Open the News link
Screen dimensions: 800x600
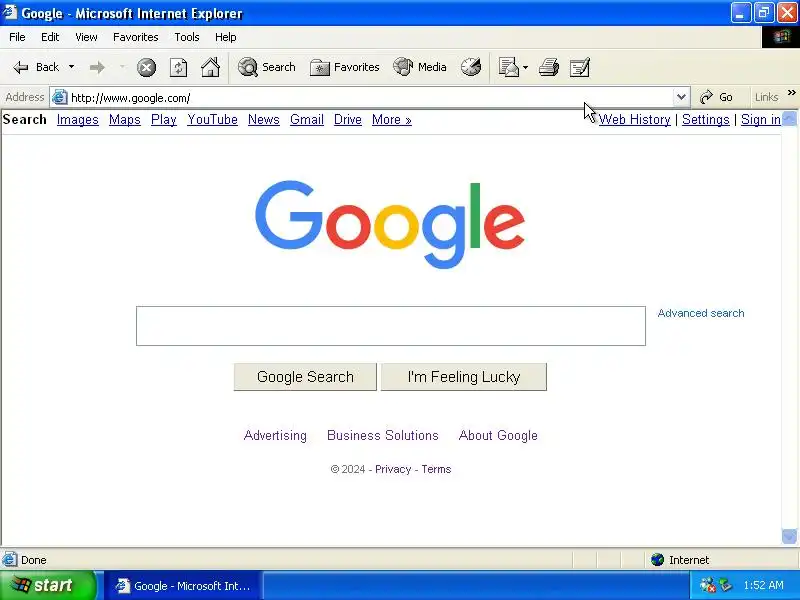click(264, 119)
